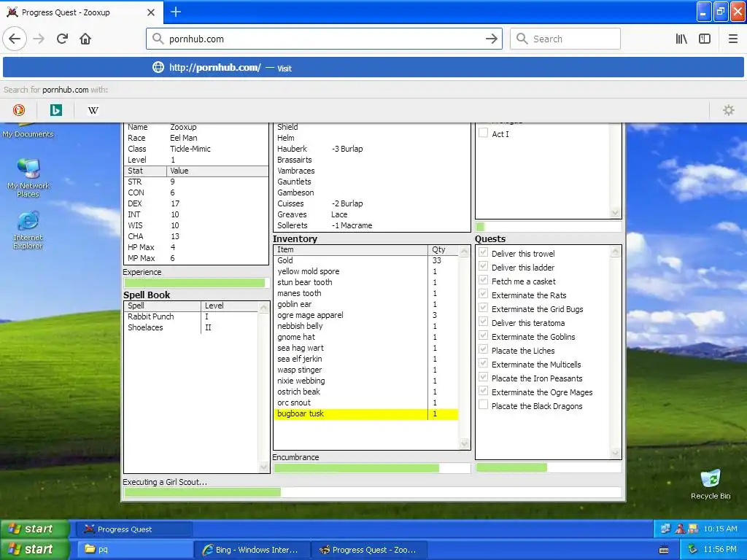
Task: Switch to Bing - Windows Internet Explorer taskbar item
Action: pyautogui.click(x=252, y=550)
